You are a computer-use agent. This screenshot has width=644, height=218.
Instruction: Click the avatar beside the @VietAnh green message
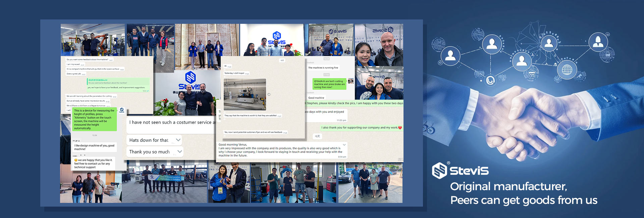point(351,81)
